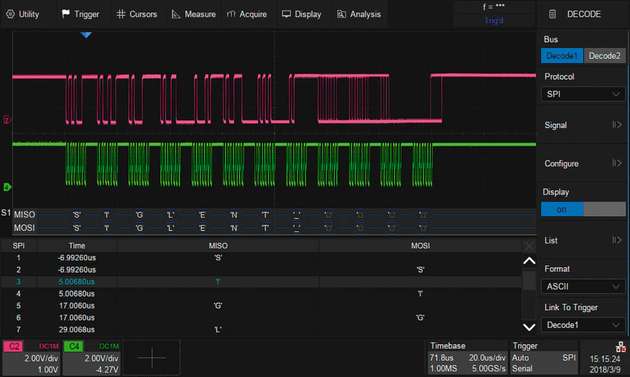The width and height of the screenshot is (630, 377).
Task: Open the Analysis menu
Action: coord(359,14)
